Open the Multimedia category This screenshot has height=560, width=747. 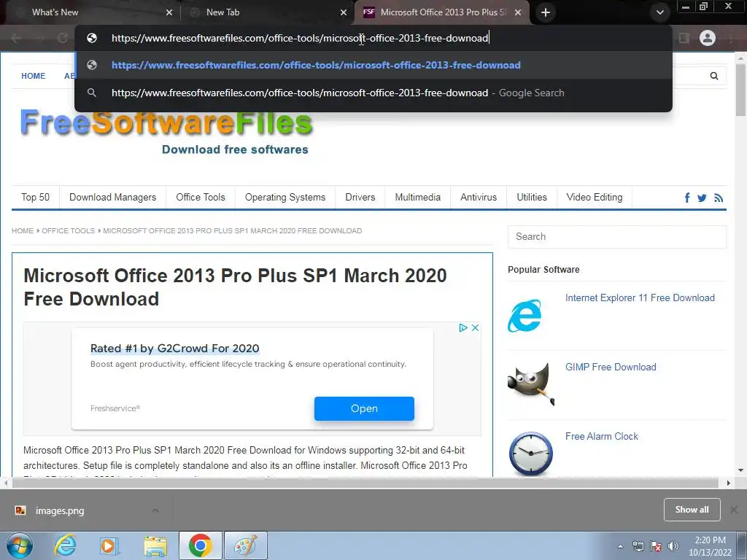[x=417, y=197]
